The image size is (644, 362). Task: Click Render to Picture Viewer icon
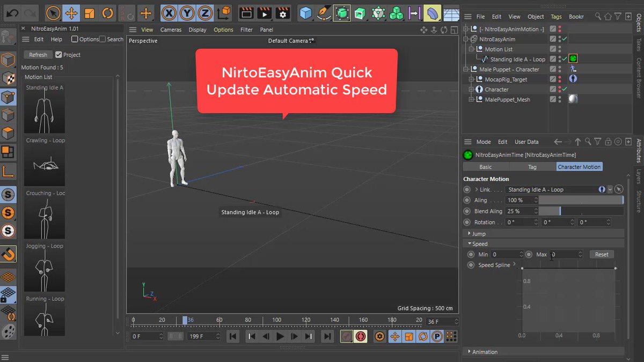[x=264, y=13]
